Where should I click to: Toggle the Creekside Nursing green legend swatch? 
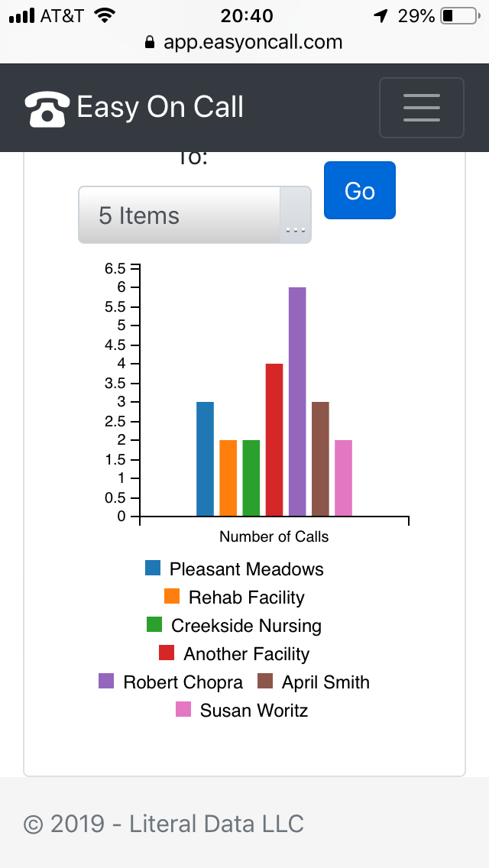pos(154,625)
